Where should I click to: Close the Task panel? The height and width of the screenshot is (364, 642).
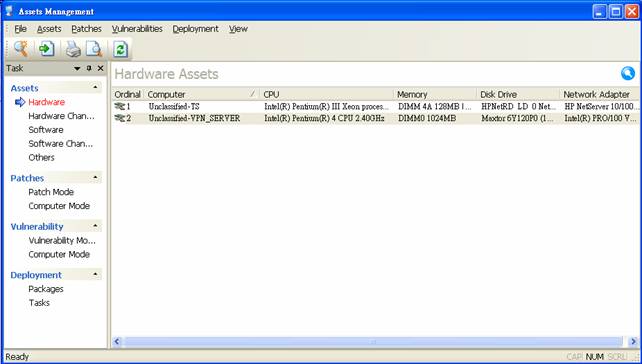(100, 68)
